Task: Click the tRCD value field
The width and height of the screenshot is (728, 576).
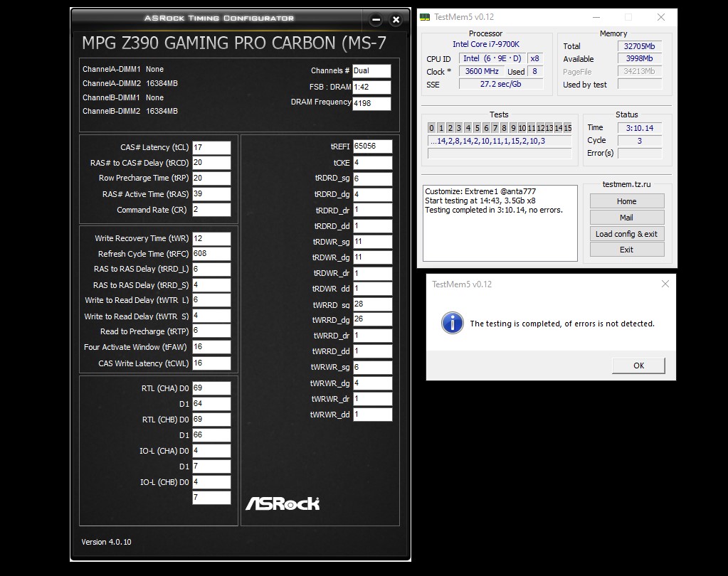Action: [212, 163]
